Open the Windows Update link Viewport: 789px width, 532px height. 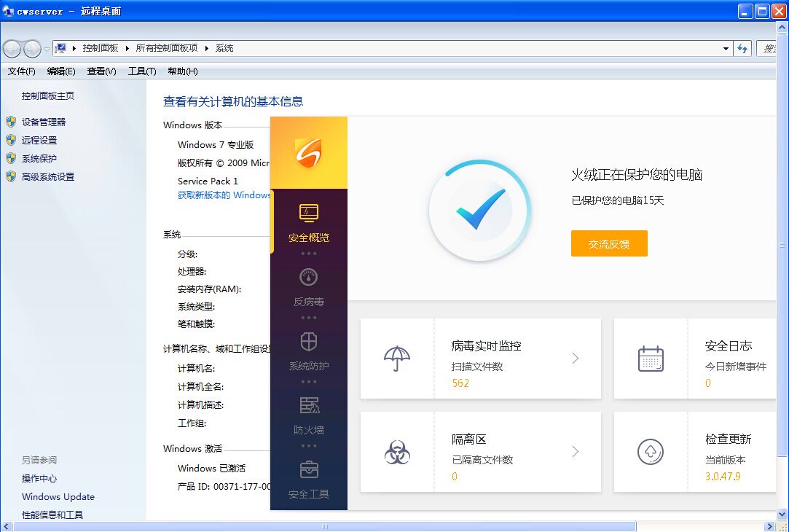click(58, 497)
